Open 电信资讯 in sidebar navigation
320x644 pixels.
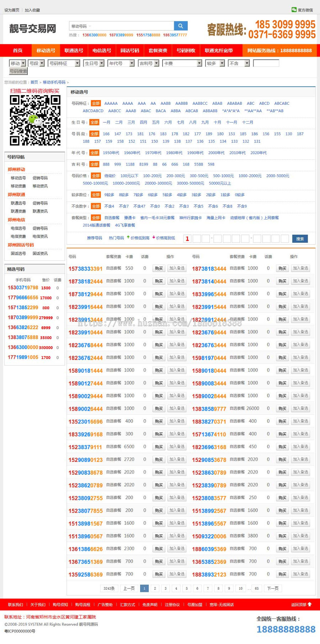coord(40,236)
